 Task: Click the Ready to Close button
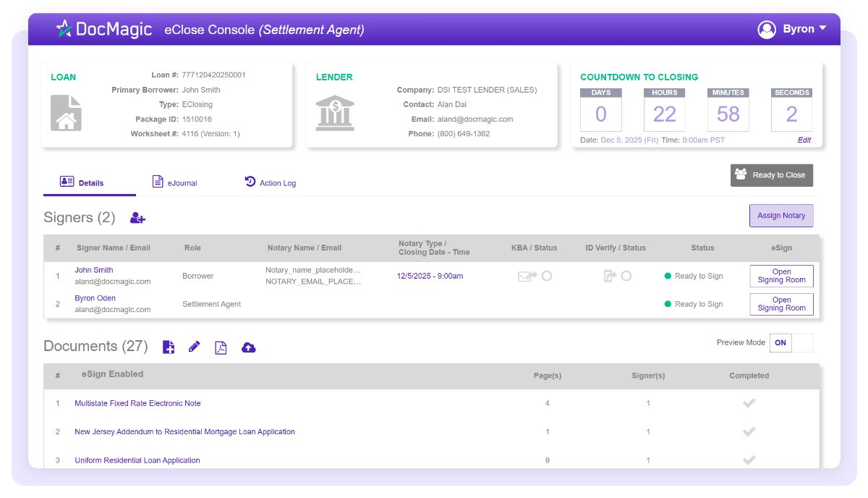pos(772,175)
